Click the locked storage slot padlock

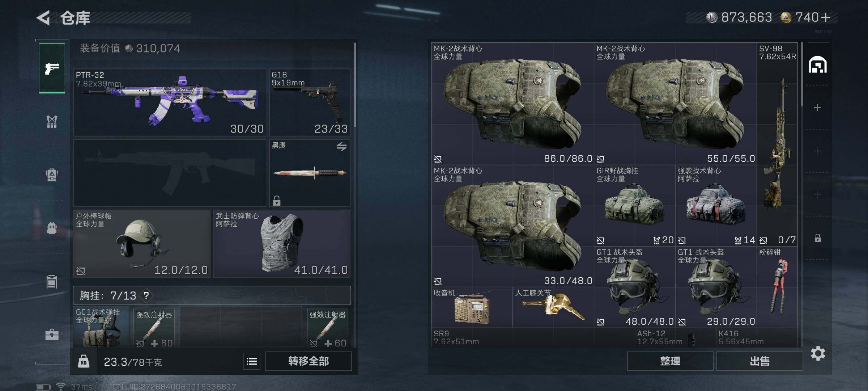pos(817,238)
